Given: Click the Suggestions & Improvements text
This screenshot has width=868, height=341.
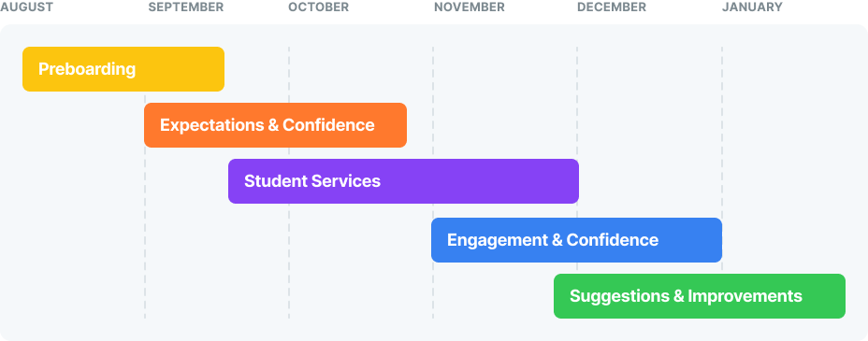Looking at the screenshot, I should [x=686, y=296].
